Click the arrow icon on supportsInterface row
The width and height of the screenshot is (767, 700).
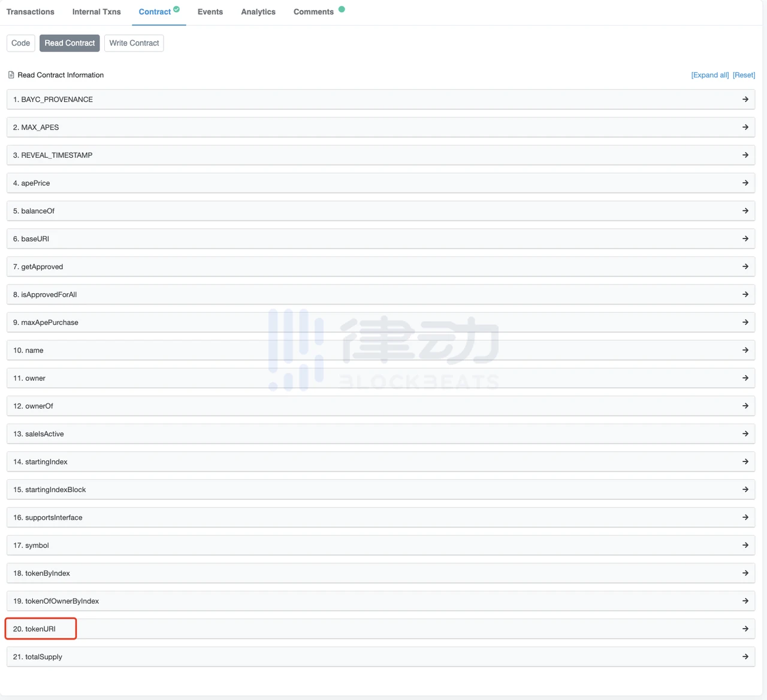[x=745, y=517]
